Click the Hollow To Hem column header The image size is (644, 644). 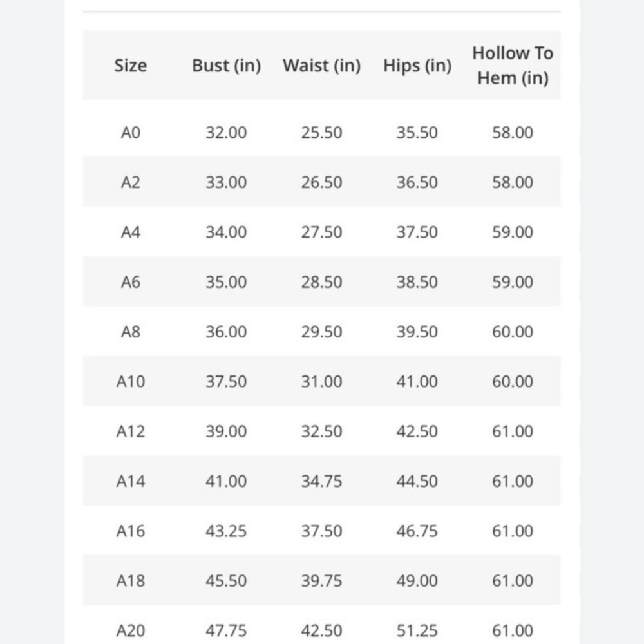(x=513, y=65)
